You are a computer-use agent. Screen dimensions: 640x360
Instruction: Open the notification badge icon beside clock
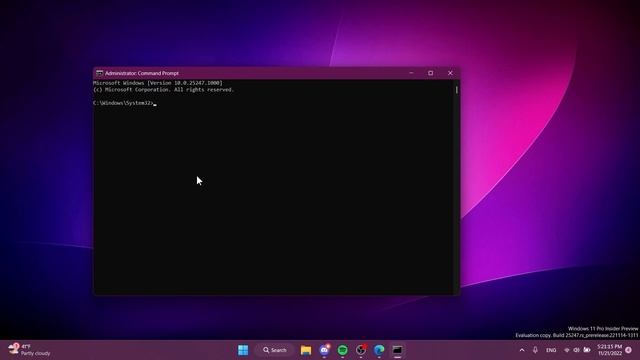[x=629, y=350]
